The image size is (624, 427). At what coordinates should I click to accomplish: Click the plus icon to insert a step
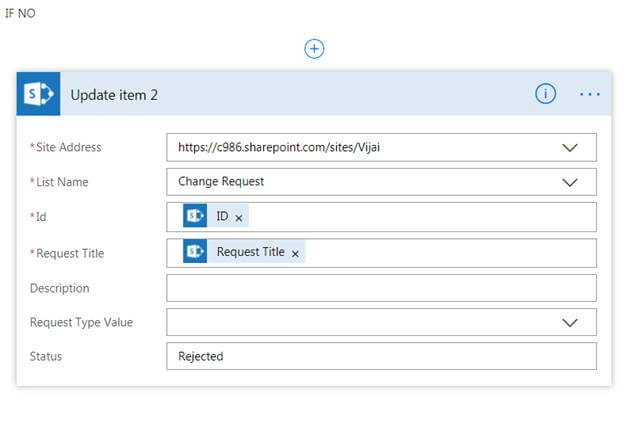314,49
